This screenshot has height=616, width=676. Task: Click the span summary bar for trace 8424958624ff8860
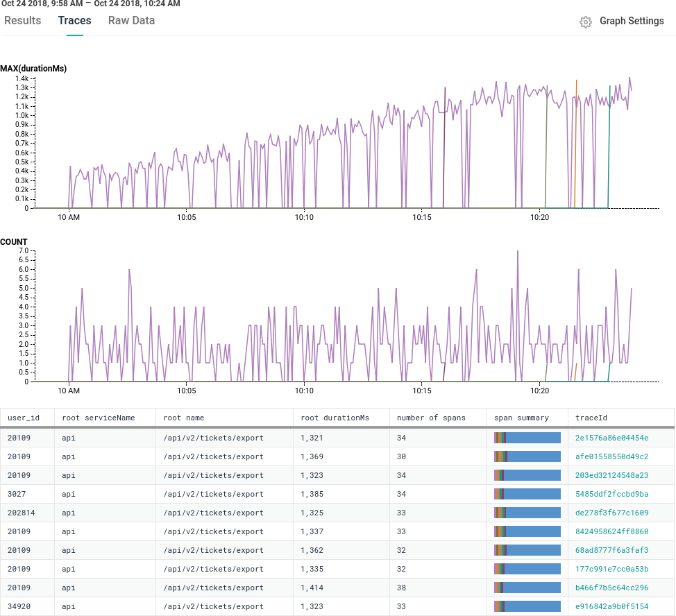point(526,531)
